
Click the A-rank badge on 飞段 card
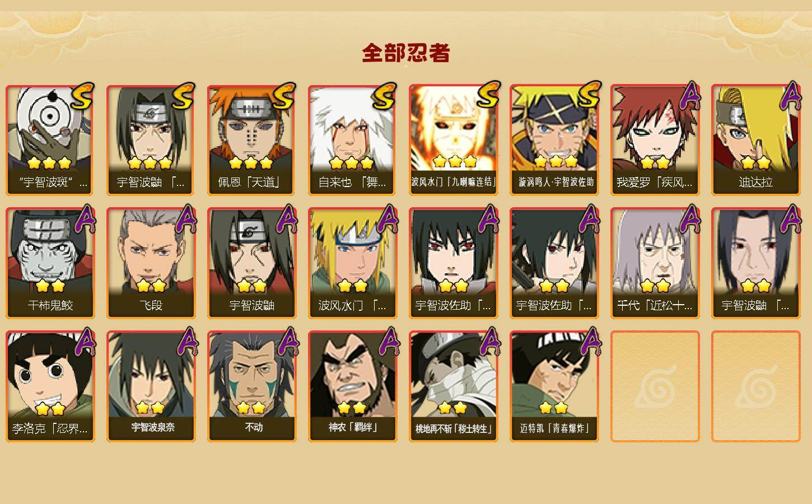click(185, 219)
